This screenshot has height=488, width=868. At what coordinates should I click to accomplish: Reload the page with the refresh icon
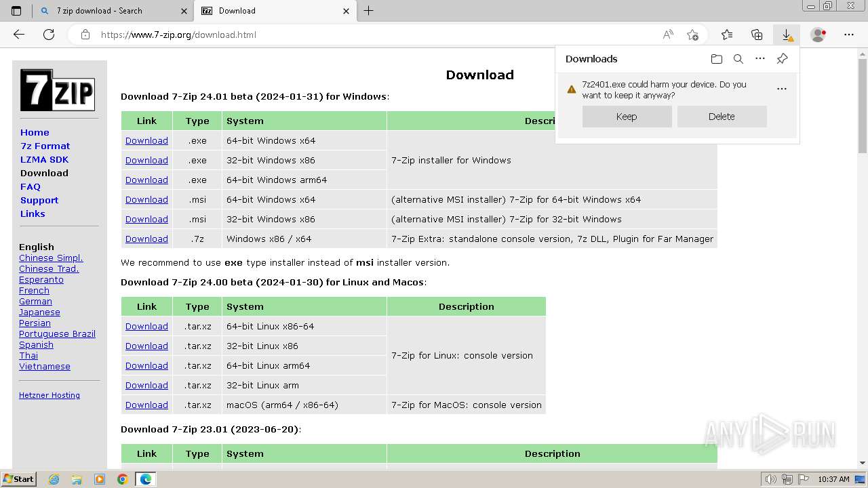[x=49, y=35]
